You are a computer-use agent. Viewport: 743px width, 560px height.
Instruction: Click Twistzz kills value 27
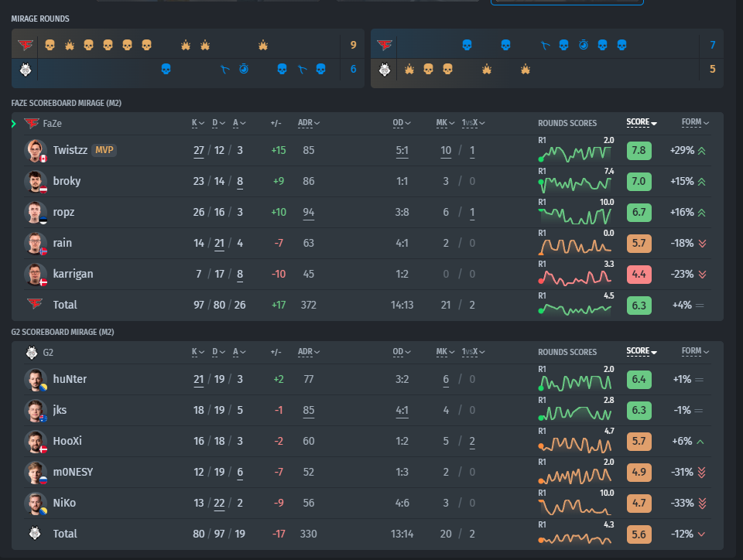199,151
